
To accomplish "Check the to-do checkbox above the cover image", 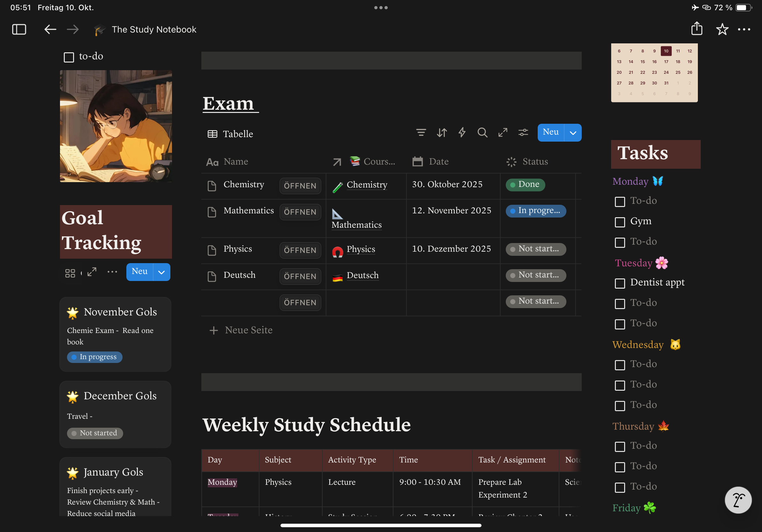I will click(x=69, y=57).
